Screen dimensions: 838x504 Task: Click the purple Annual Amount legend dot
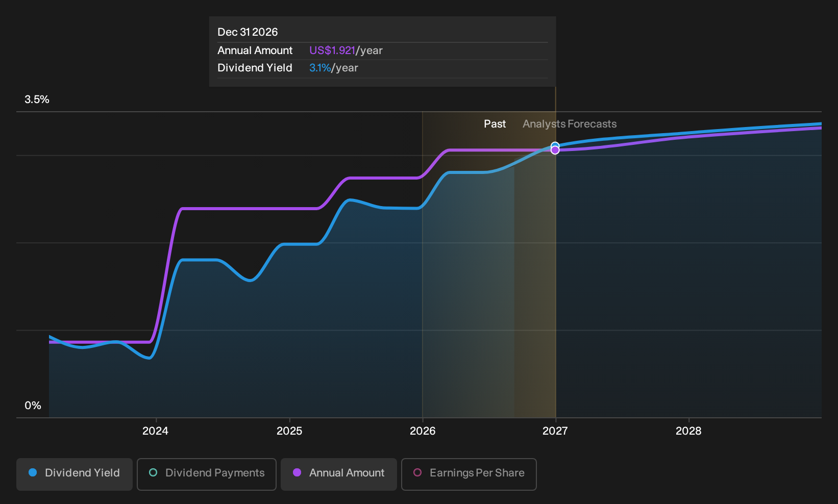pyautogui.click(x=297, y=472)
